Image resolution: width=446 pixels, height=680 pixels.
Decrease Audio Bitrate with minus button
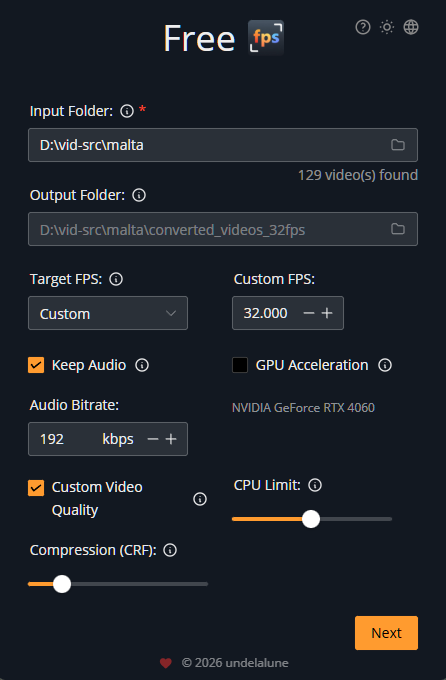pyautogui.click(x=153, y=439)
